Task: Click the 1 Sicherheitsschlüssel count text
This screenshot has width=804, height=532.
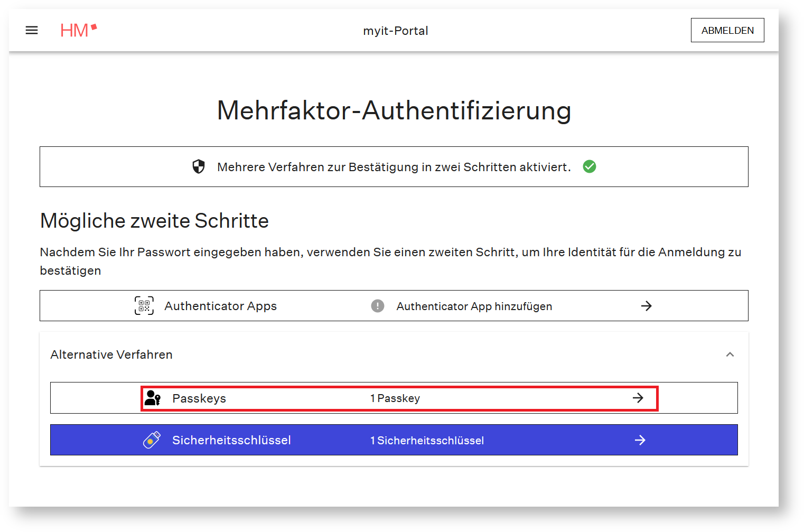Action: (427, 441)
